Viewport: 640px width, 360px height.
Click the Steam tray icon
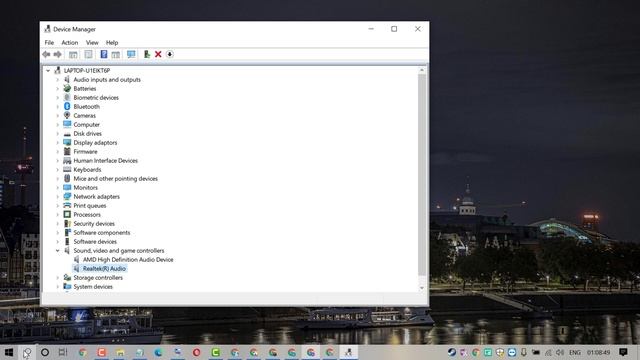pyautogui.click(x=452, y=352)
